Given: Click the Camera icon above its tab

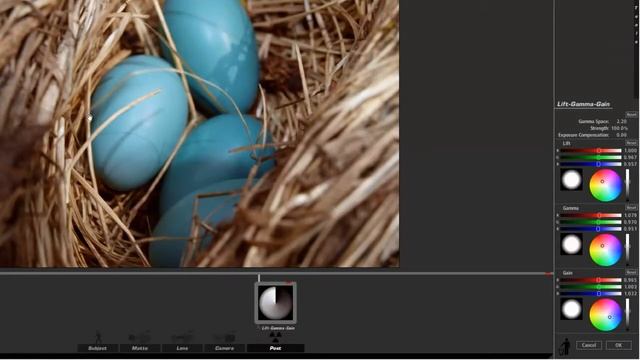Looking at the screenshot, I should click(x=224, y=338).
